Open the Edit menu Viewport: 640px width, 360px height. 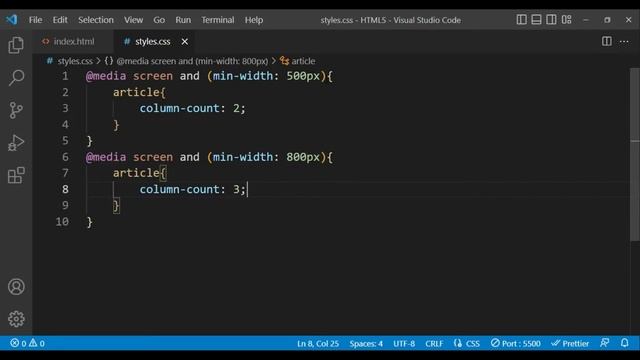(60, 20)
